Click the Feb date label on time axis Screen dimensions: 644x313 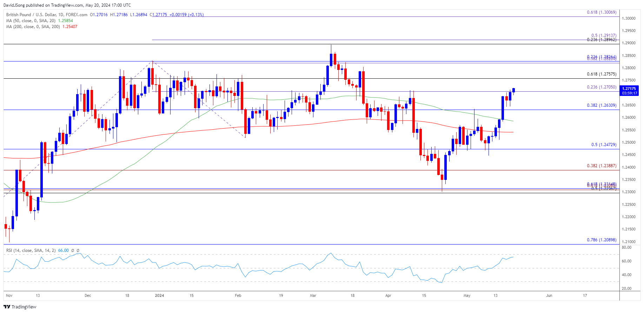coord(238,296)
